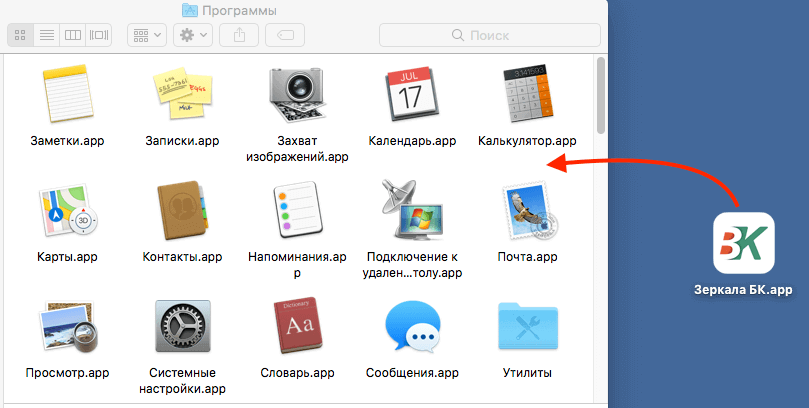The height and width of the screenshot is (408, 809).
Task: Click the "Заметки.app" file name label
Action: [68, 141]
